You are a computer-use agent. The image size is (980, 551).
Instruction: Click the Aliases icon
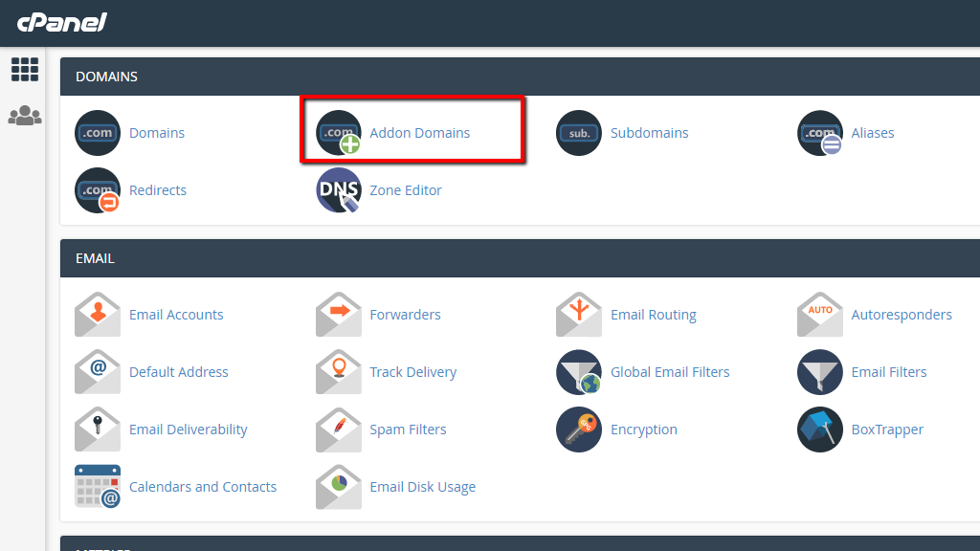coord(820,133)
